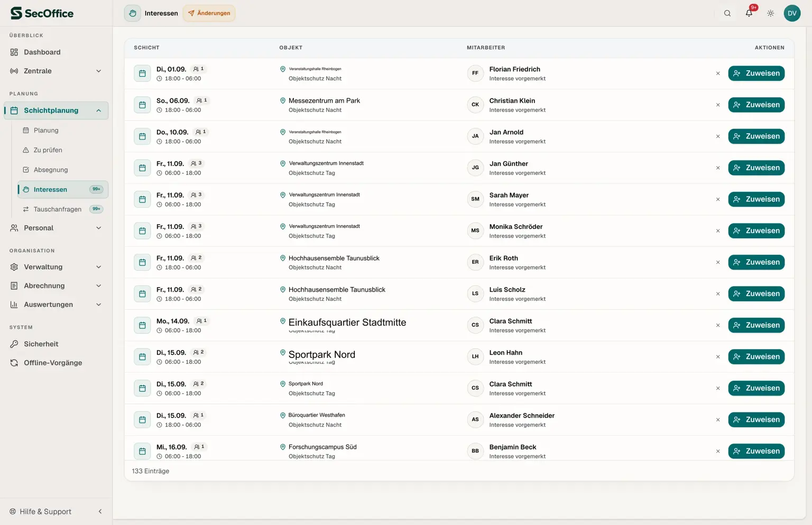
Task: Assign Sarah Mayer with Zuweisen button
Action: click(756, 199)
